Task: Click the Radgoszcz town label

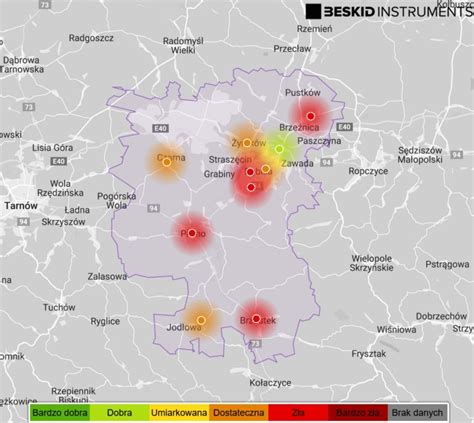Action: (x=91, y=38)
